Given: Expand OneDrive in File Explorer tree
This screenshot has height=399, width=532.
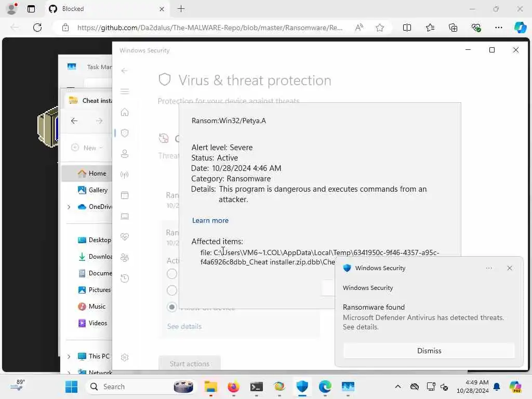Looking at the screenshot, I should [x=69, y=207].
